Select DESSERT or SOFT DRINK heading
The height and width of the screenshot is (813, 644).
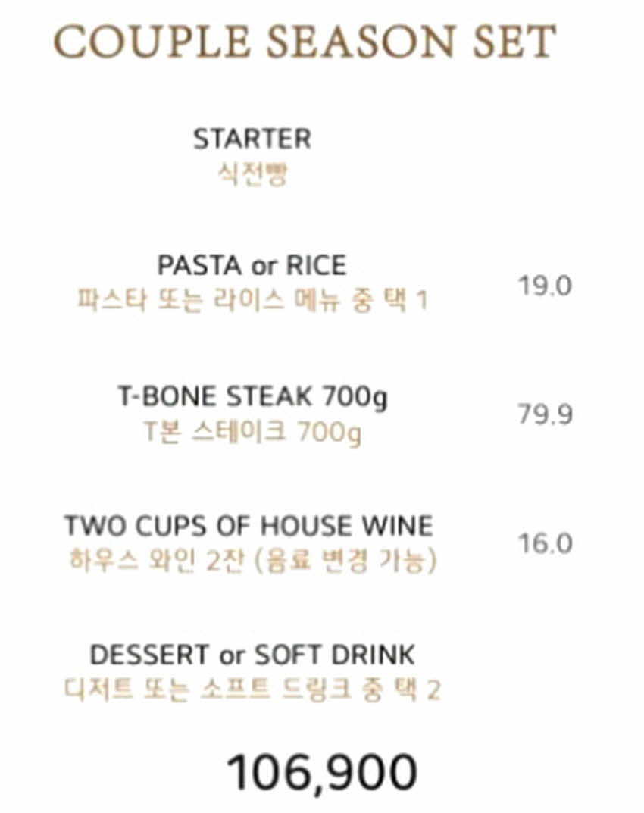(252, 655)
